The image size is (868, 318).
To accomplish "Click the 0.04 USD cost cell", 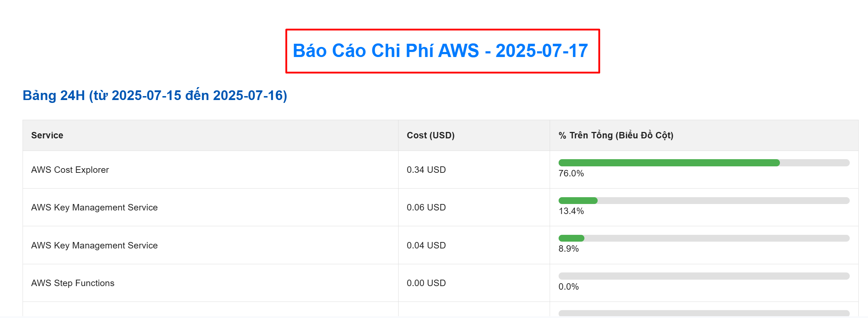I will 426,245.
